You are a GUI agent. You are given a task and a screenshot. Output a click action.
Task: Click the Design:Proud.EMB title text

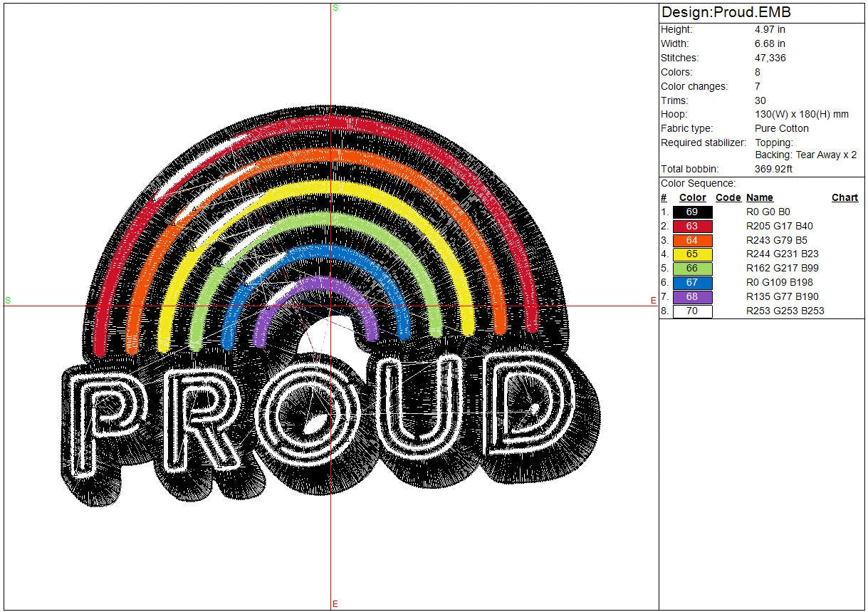[726, 13]
